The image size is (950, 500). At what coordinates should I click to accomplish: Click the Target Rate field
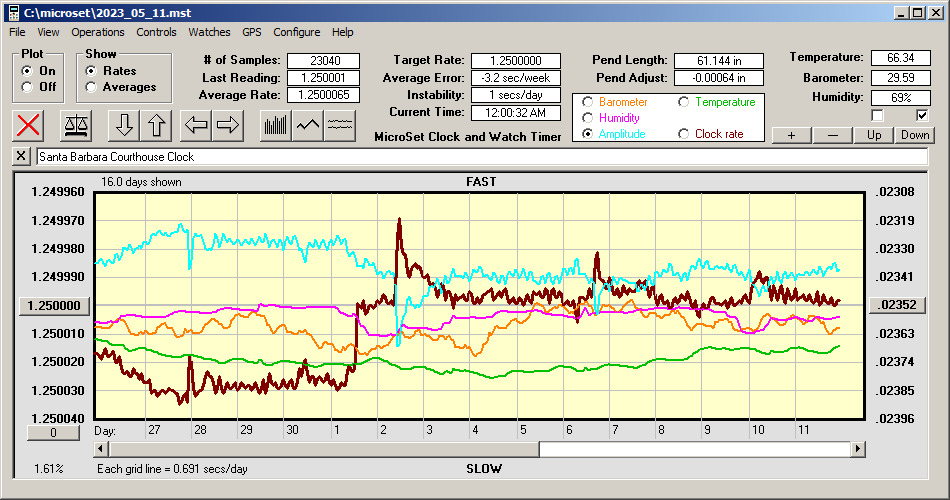point(516,61)
